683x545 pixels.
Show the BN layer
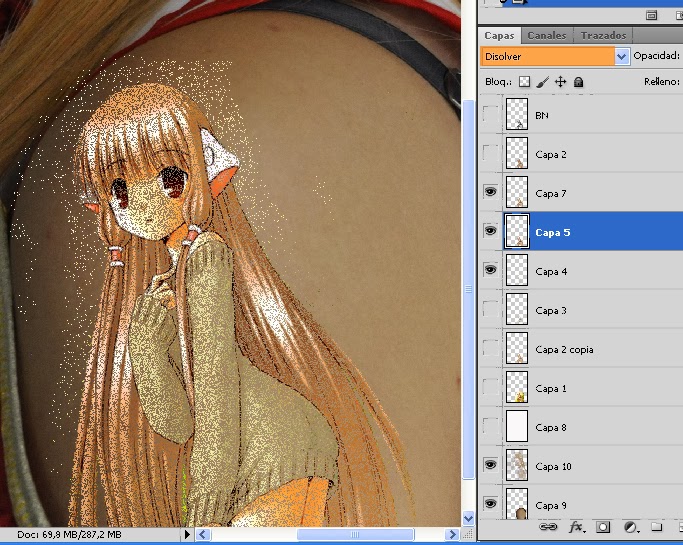(x=491, y=115)
